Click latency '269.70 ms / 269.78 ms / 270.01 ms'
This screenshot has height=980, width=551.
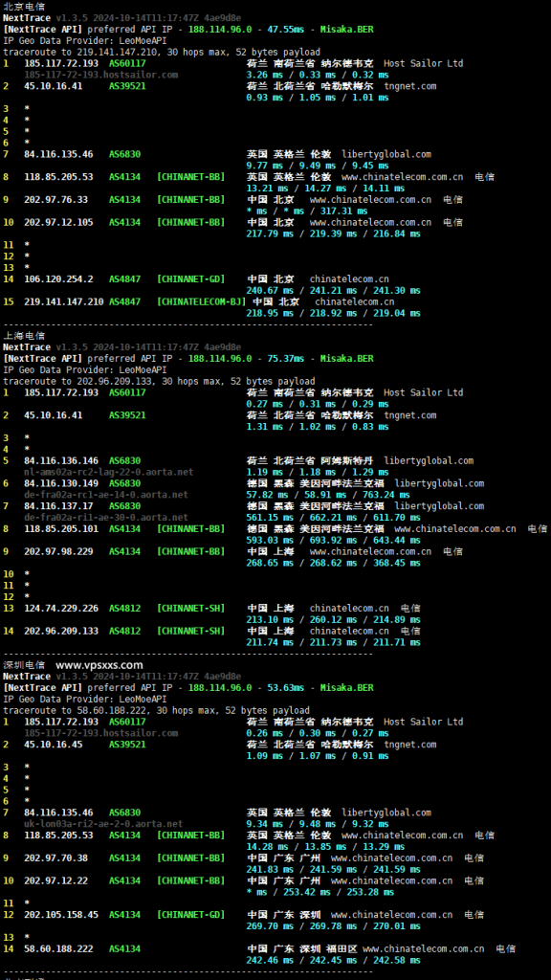point(334,926)
